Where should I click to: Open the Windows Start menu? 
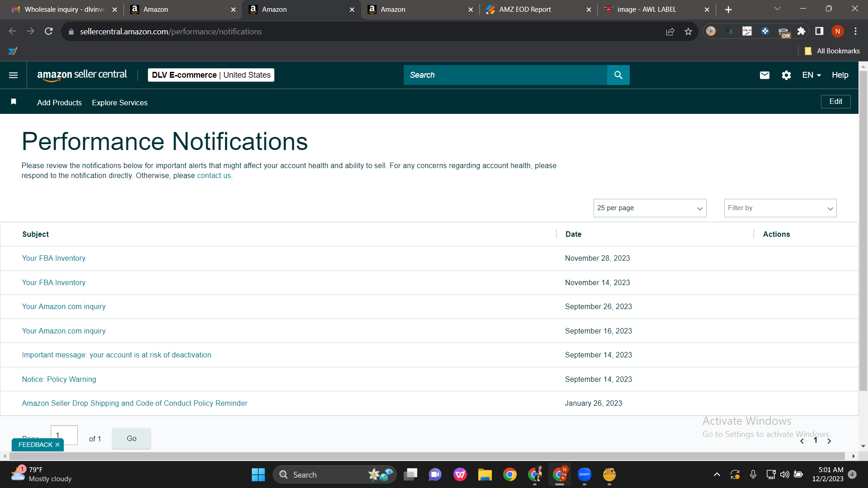(x=258, y=474)
